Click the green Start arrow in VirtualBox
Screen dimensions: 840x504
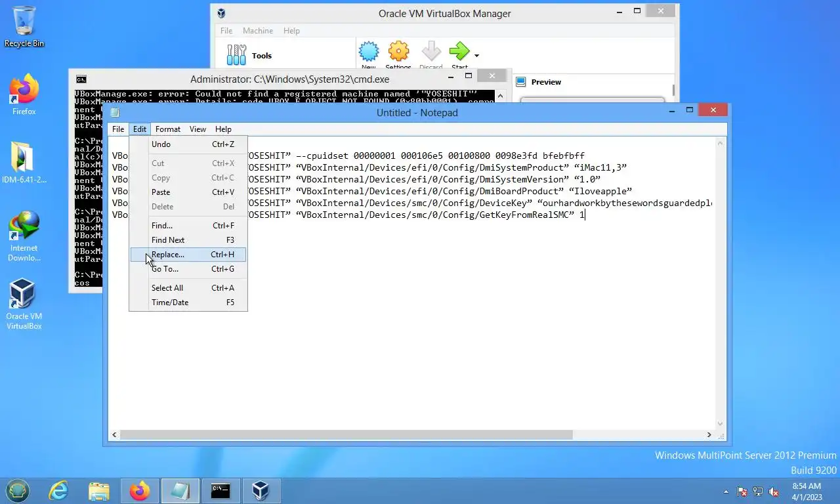click(459, 52)
